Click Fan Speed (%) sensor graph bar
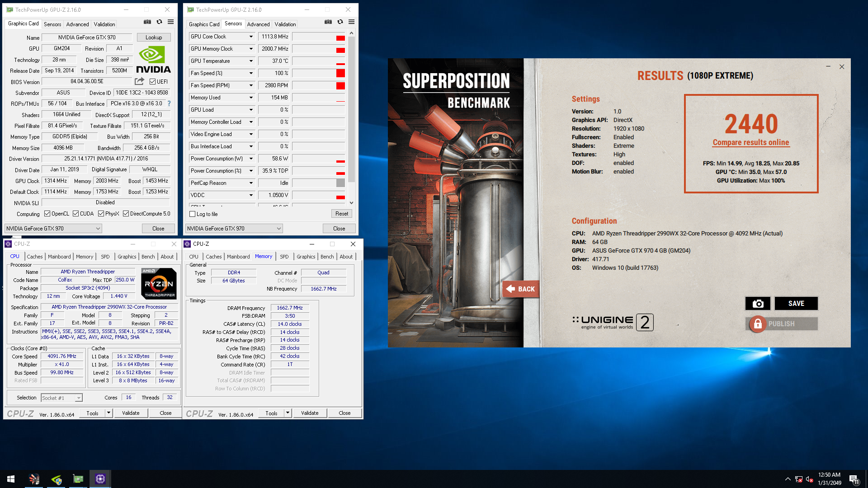The image size is (868, 488). point(319,73)
